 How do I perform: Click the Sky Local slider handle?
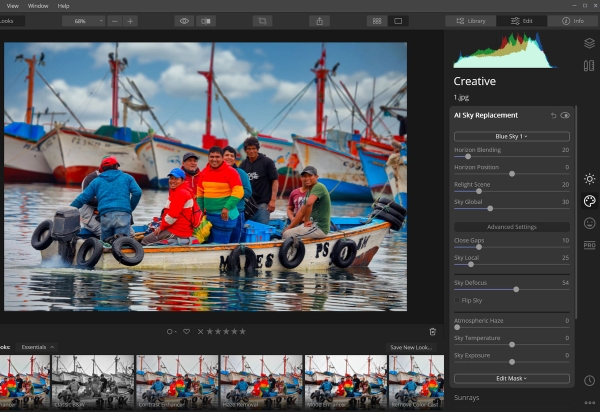pos(471,264)
